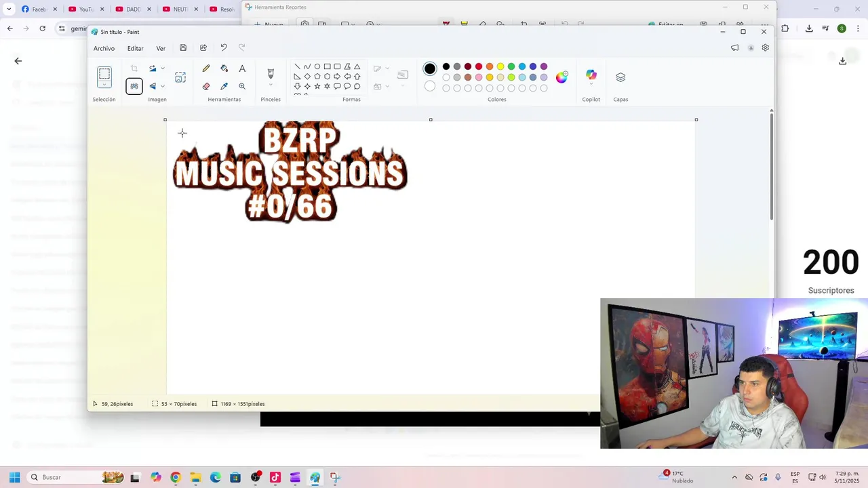The image size is (868, 488).
Task: Click the Rotate image icon
Action: tap(153, 68)
